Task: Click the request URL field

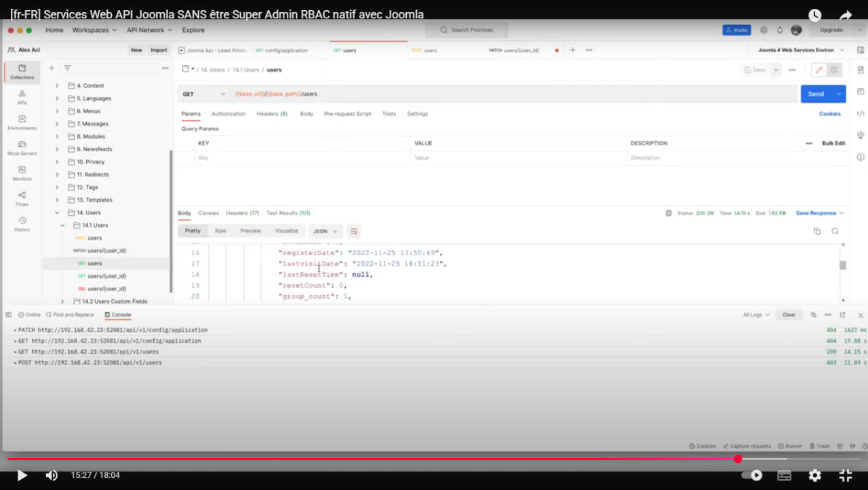Action: [509, 94]
